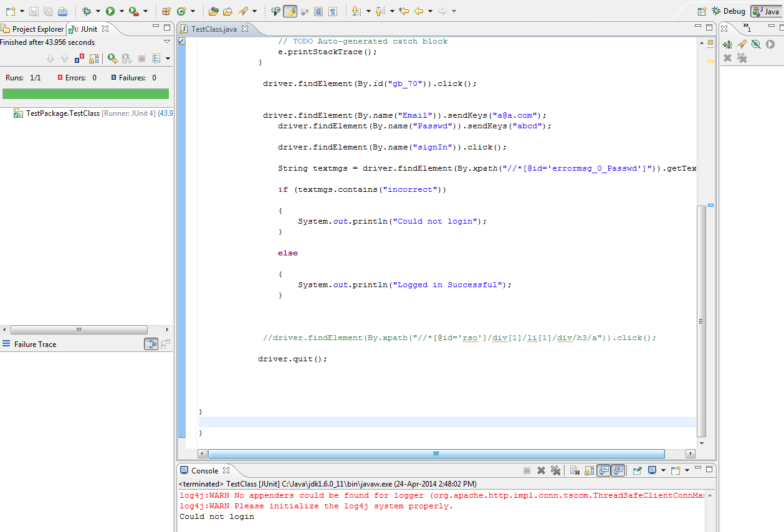Toggle JUnit Scroll Lock icon

(93, 59)
